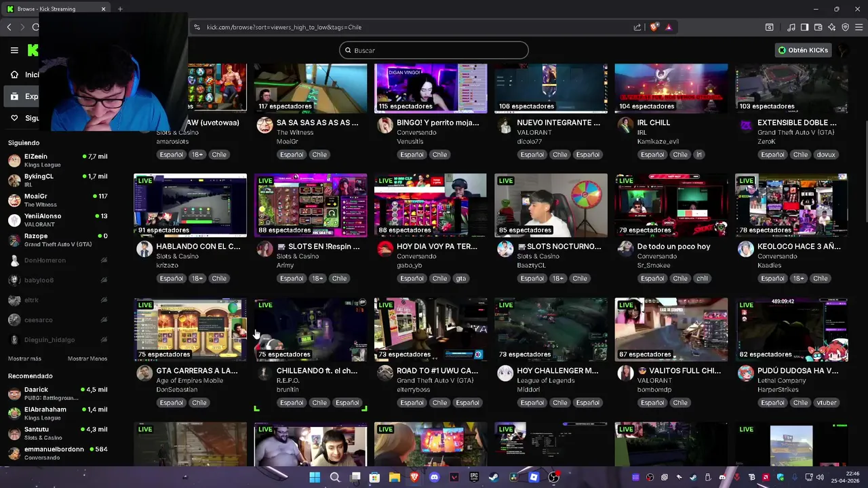Click the Brave Shields lion icon
The height and width of the screenshot is (488, 868).
click(x=654, y=27)
